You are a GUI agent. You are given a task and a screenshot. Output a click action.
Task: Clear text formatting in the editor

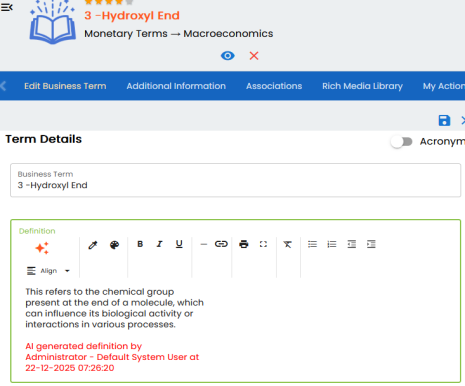[287, 244]
